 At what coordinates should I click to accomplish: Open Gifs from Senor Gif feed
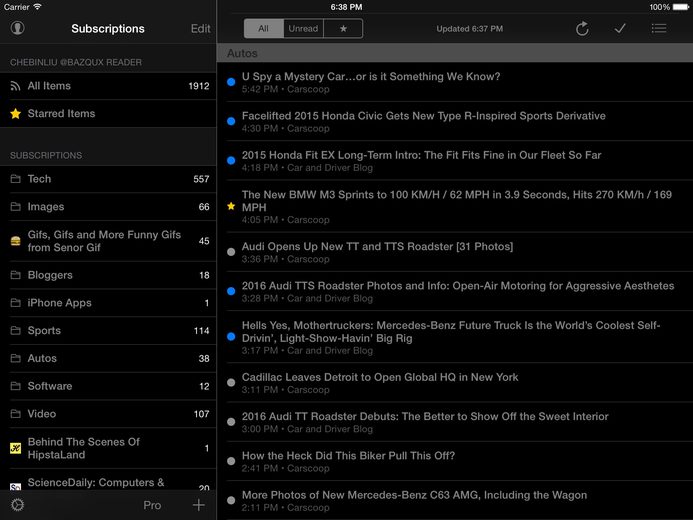click(x=108, y=241)
